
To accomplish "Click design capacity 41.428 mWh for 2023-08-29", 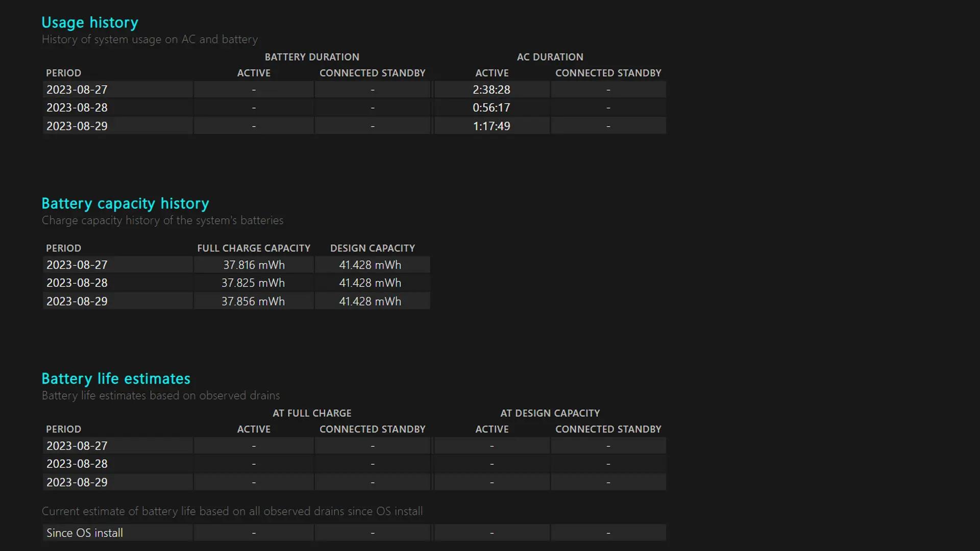I will click(370, 301).
